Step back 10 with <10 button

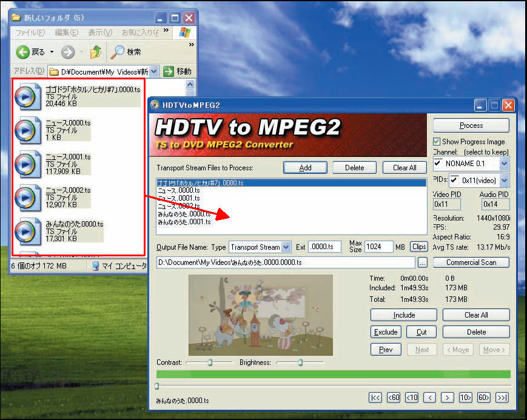tap(412, 398)
